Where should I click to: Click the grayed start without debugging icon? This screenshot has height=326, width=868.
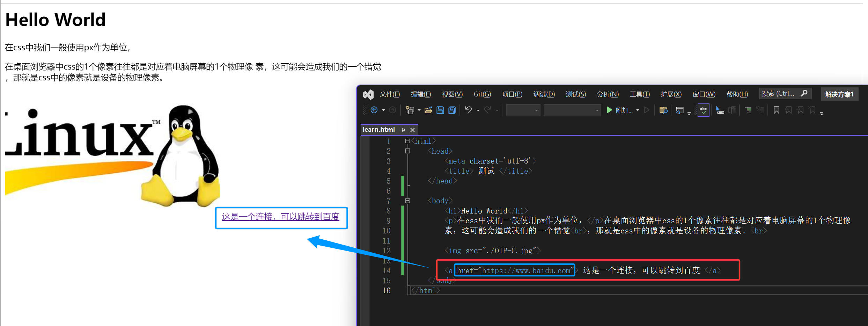click(x=647, y=110)
